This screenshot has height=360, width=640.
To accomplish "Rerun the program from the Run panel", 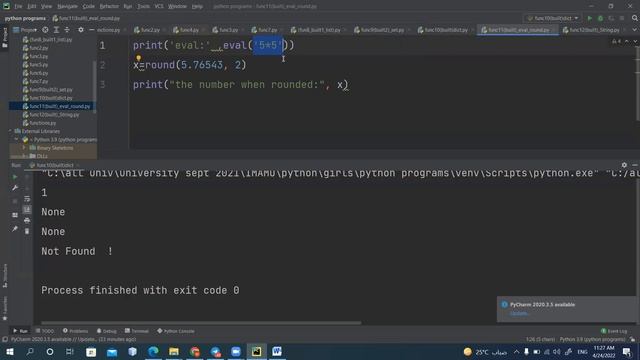I will click(15, 177).
